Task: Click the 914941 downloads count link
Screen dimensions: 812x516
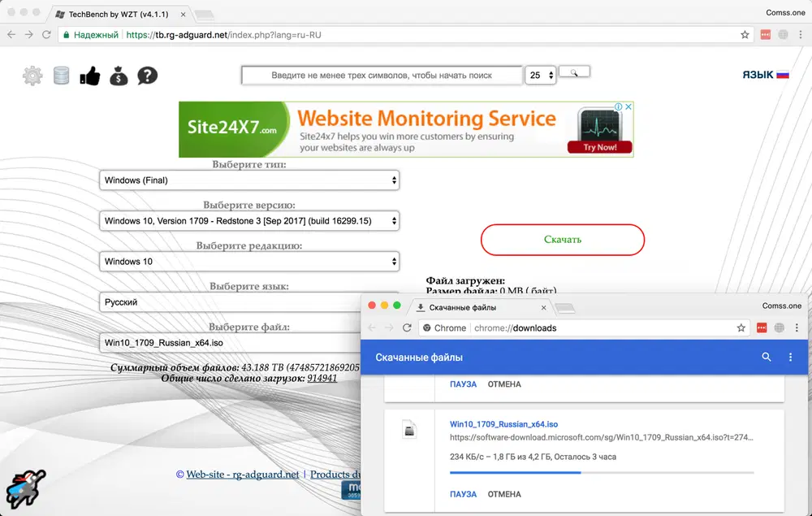Action: tap(322, 378)
